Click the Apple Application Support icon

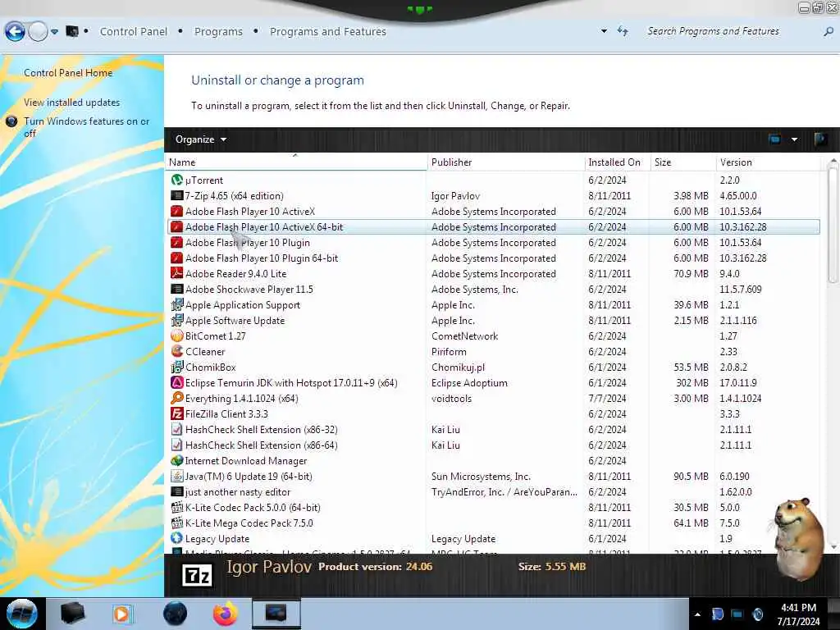(x=177, y=305)
